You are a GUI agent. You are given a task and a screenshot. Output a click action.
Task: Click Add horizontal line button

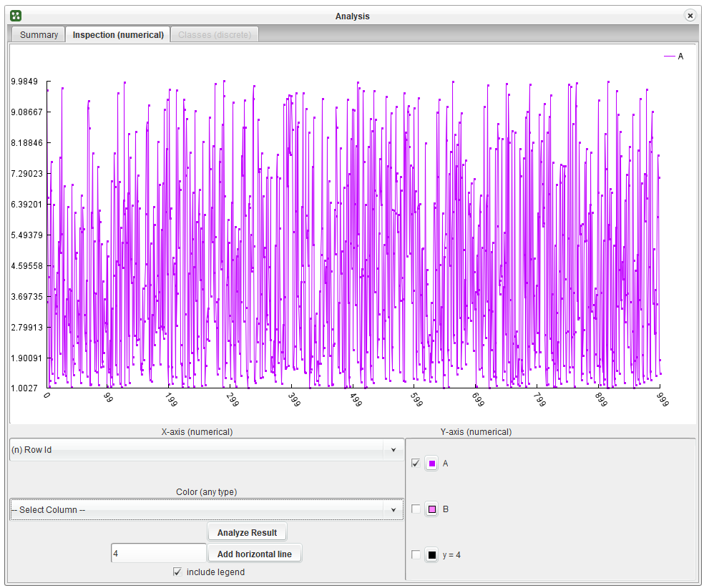click(x=255, y=554)
